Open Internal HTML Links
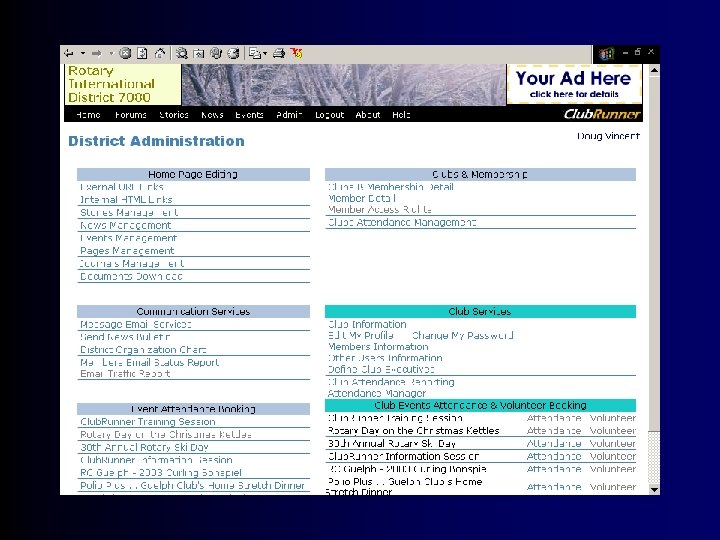 [x=126, y=200]
